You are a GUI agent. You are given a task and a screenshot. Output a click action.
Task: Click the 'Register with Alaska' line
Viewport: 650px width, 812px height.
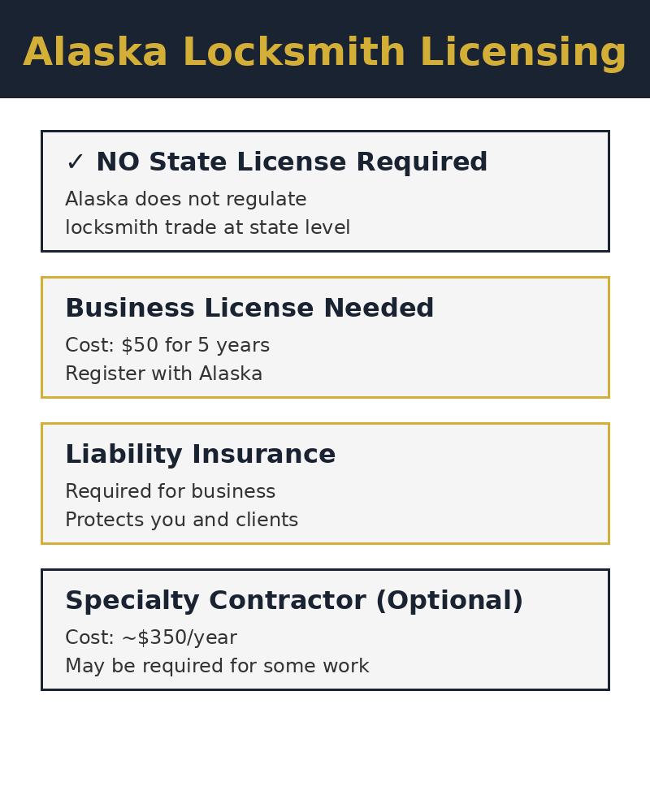pyautogui.click(x=163, y=374)
